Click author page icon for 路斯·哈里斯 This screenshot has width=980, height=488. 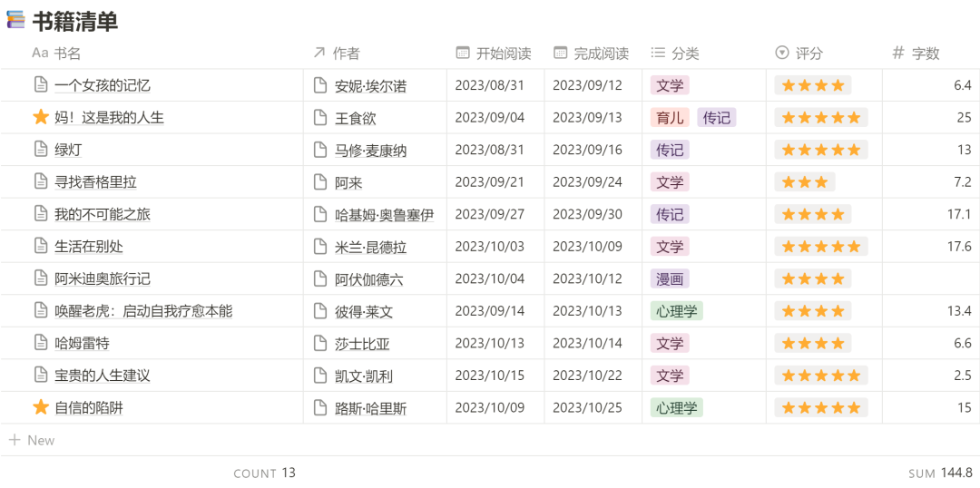tap(320, 408)
